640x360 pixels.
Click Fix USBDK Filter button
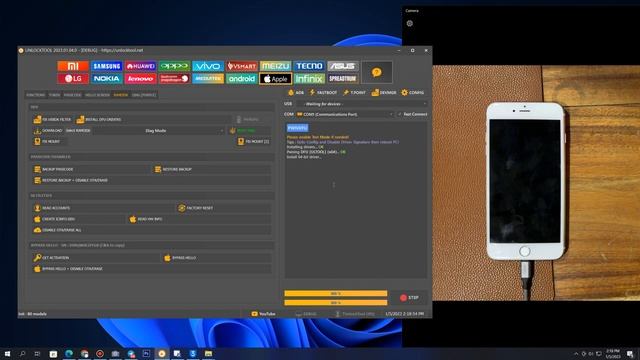tap(52, 120)
